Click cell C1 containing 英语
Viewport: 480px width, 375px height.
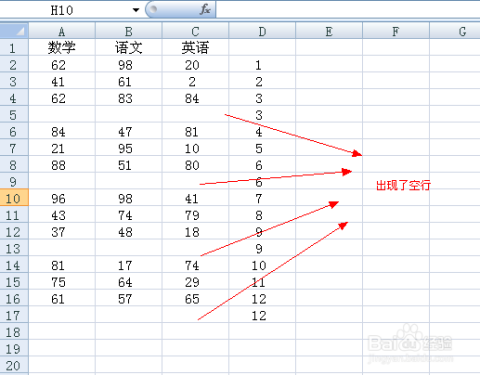coord(195,48)
